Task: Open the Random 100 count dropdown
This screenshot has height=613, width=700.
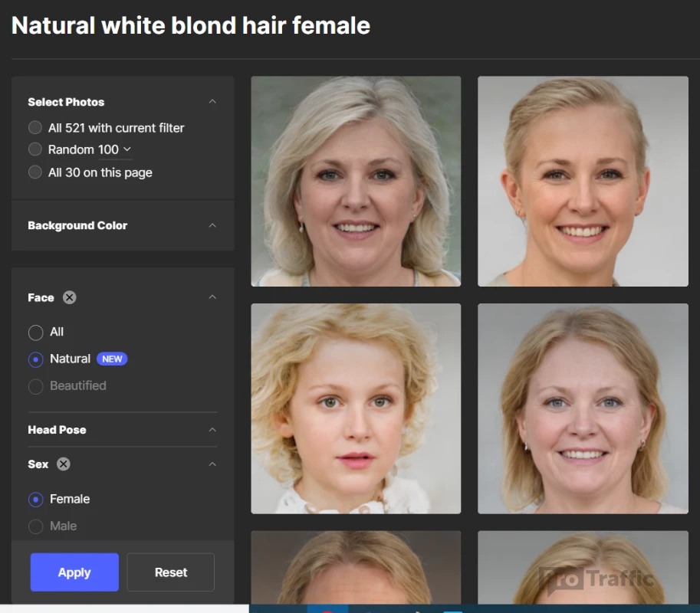Action: tap(115, 149)
